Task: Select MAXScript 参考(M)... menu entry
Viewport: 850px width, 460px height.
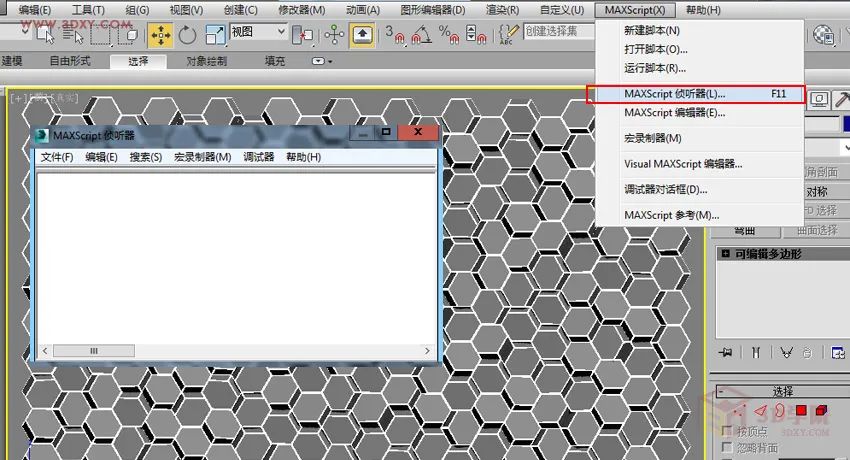Action: (699, 215)
